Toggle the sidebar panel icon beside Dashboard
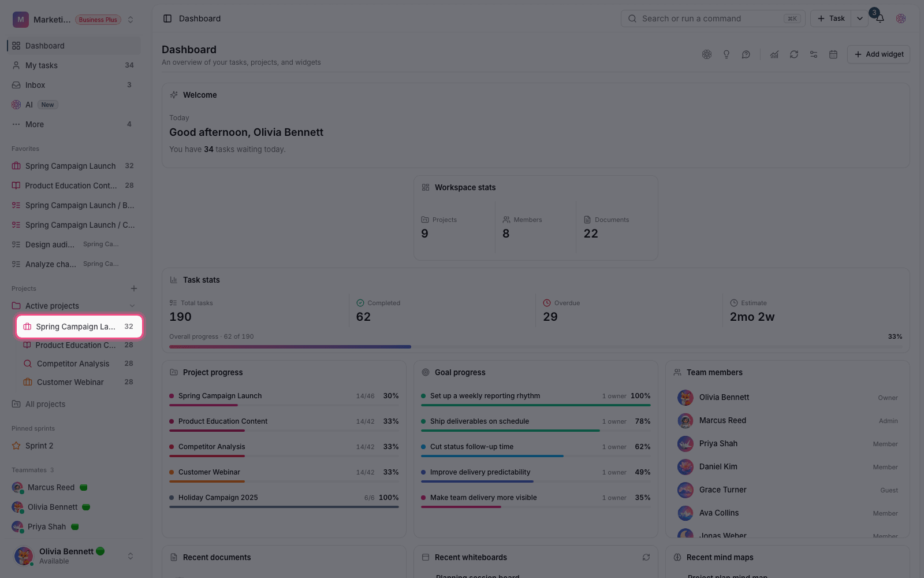924x578 pixels. coord(167,18)
